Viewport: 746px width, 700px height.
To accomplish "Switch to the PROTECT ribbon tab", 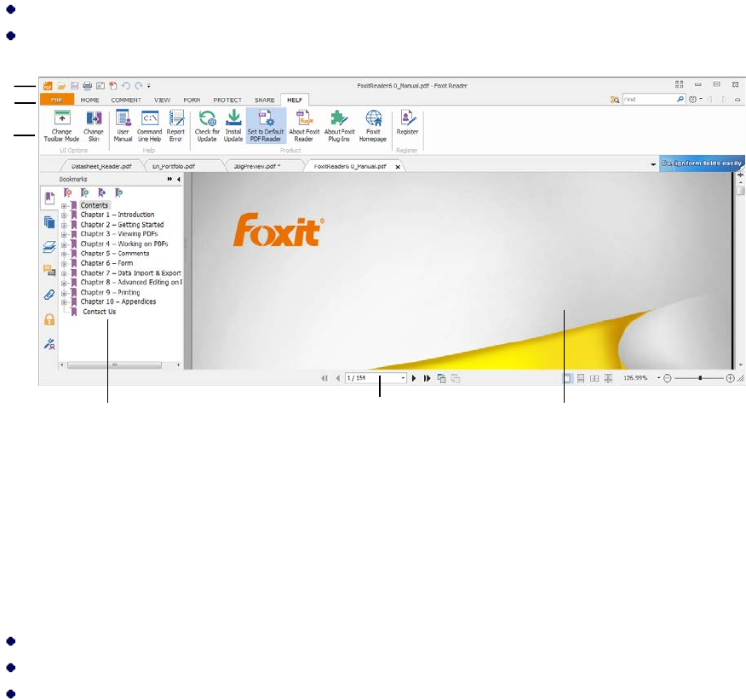I will tap(227, 100).
